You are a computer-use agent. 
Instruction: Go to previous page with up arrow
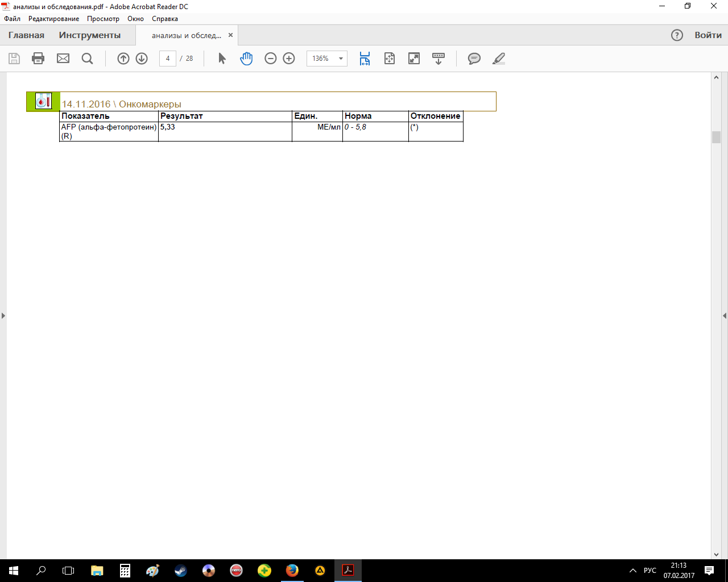coord(123,59)
